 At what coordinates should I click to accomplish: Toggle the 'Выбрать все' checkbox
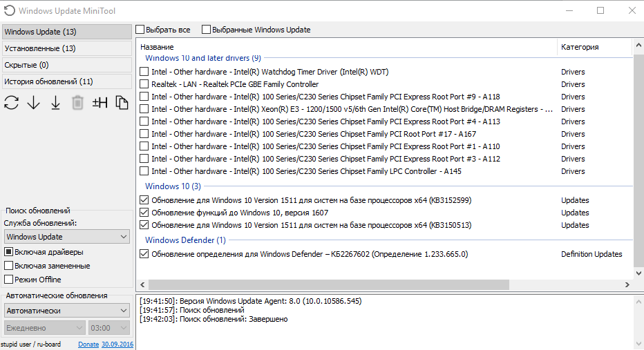141,30
